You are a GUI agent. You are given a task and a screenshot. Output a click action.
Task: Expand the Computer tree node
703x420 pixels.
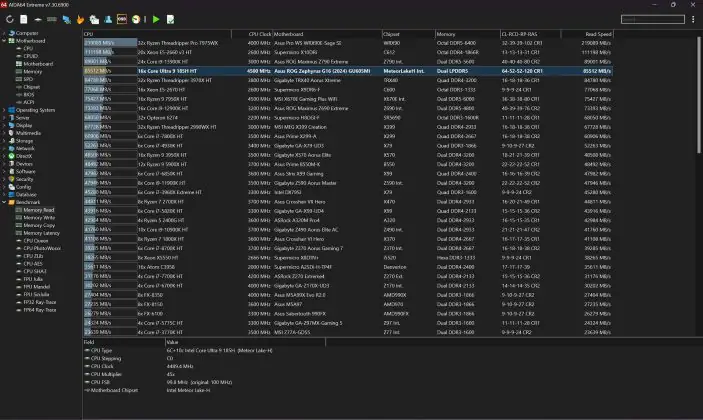tap(4, 33)
